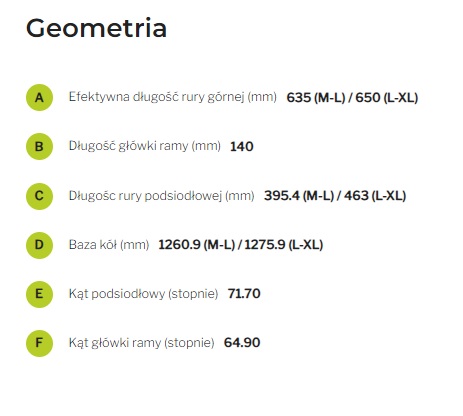463x416 pixels.
Task: Select the green E circle badge
Action: pos(39,294)
